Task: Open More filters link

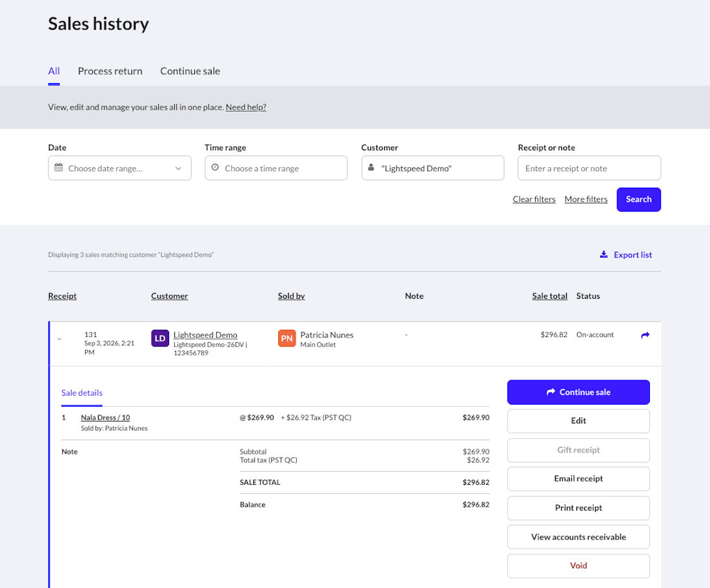Action: 586,199
